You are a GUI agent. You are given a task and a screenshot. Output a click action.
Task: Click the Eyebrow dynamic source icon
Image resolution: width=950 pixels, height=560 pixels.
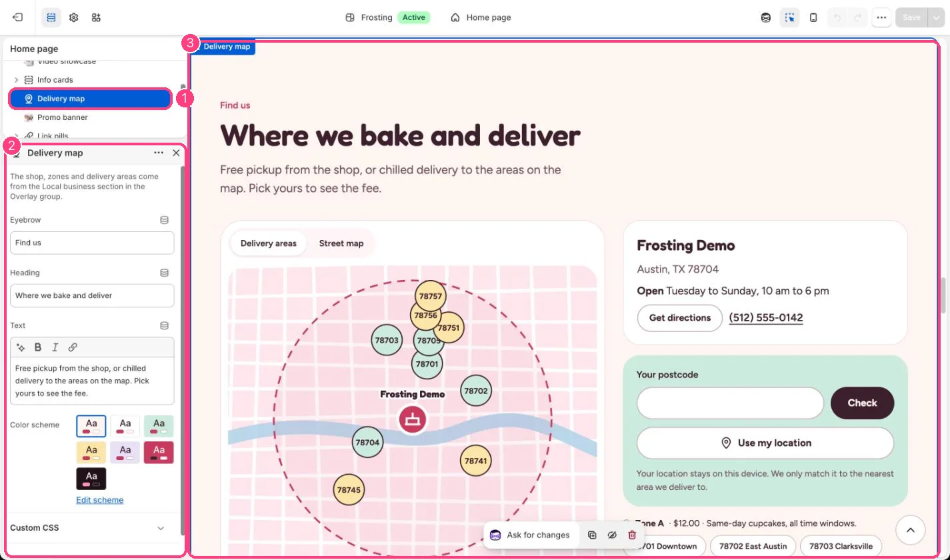(x=164, y=220)
